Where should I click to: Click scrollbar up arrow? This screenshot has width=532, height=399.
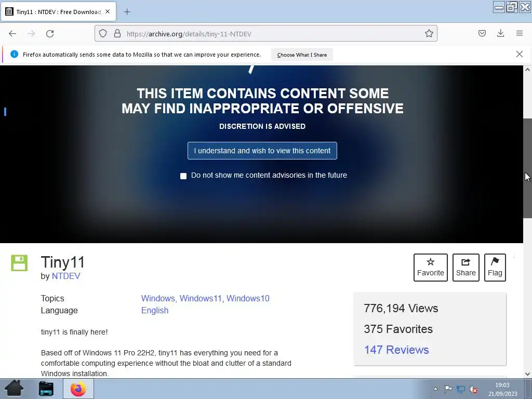[527, 70]
